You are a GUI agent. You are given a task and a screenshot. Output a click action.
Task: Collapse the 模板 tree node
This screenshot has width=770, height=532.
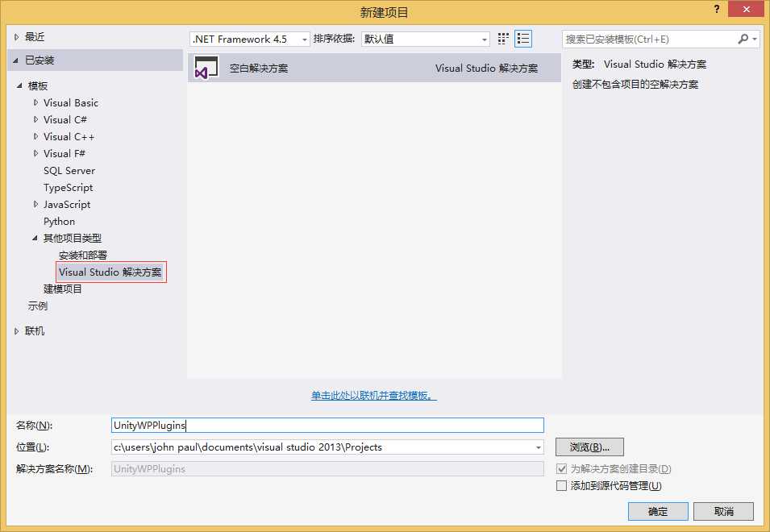(x=19, y=86)
